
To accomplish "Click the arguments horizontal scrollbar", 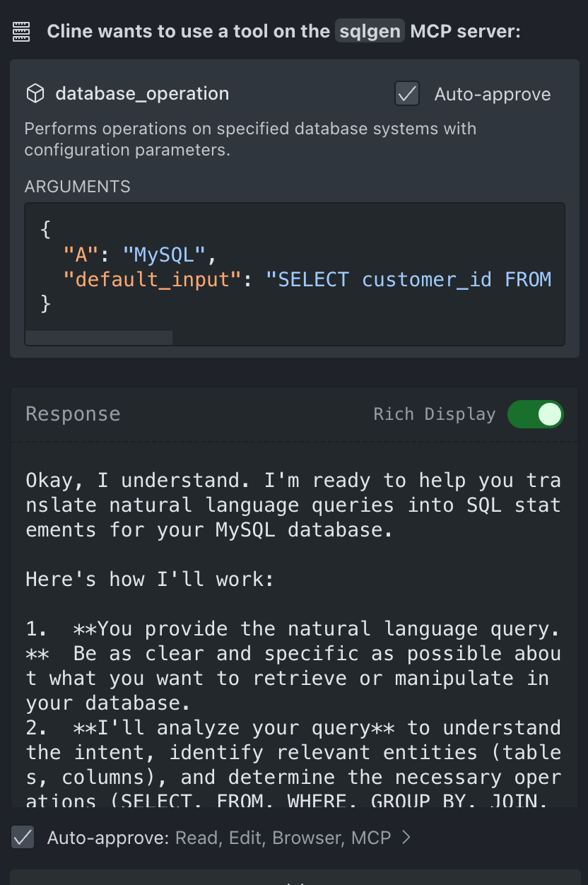I will [x=99, y=338].
